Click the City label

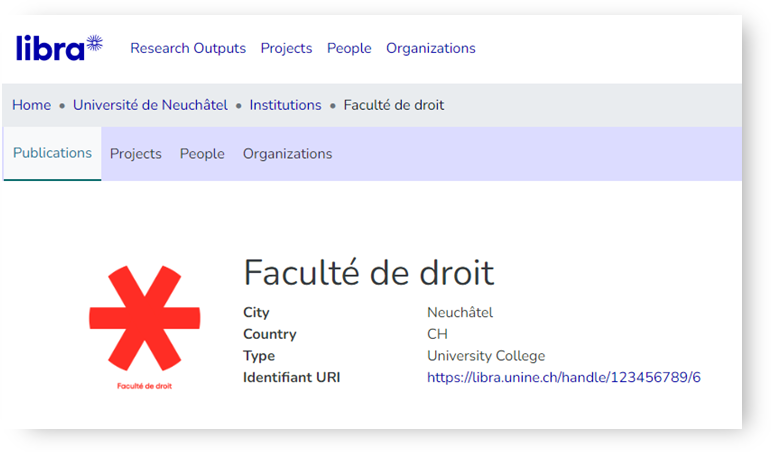click(256, 312)
